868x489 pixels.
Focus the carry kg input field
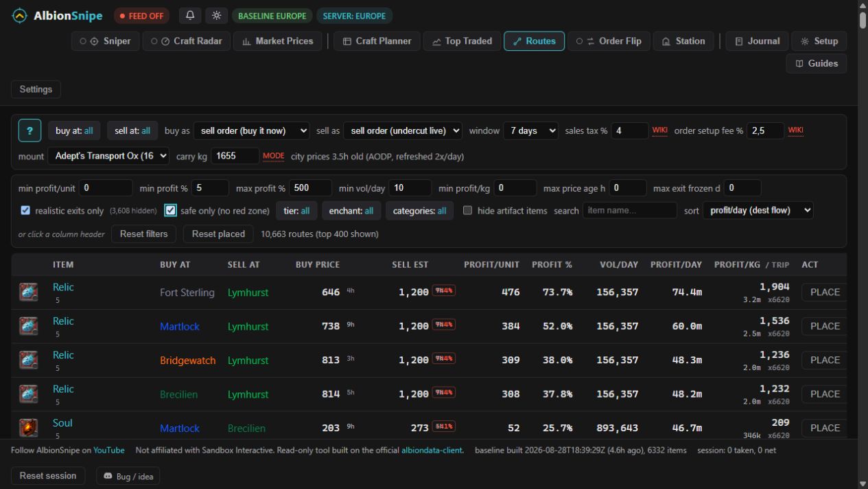tap(235, 156)
